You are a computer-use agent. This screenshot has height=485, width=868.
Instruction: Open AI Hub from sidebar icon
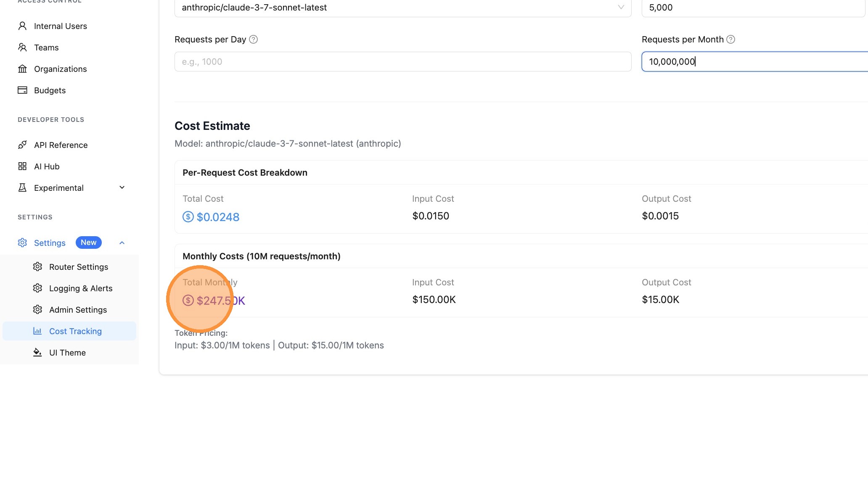[x=23, y=166]
